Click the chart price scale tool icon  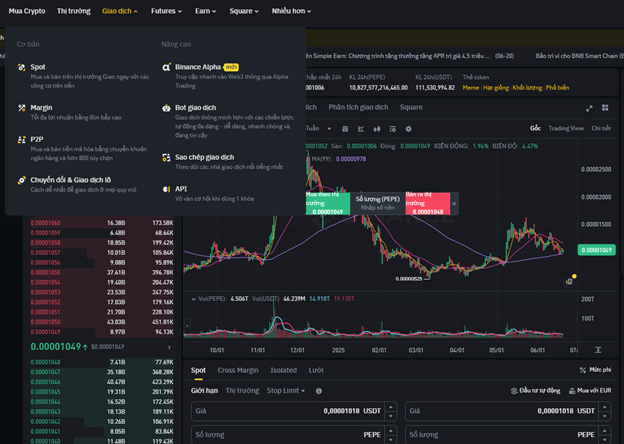coord(598,350)
